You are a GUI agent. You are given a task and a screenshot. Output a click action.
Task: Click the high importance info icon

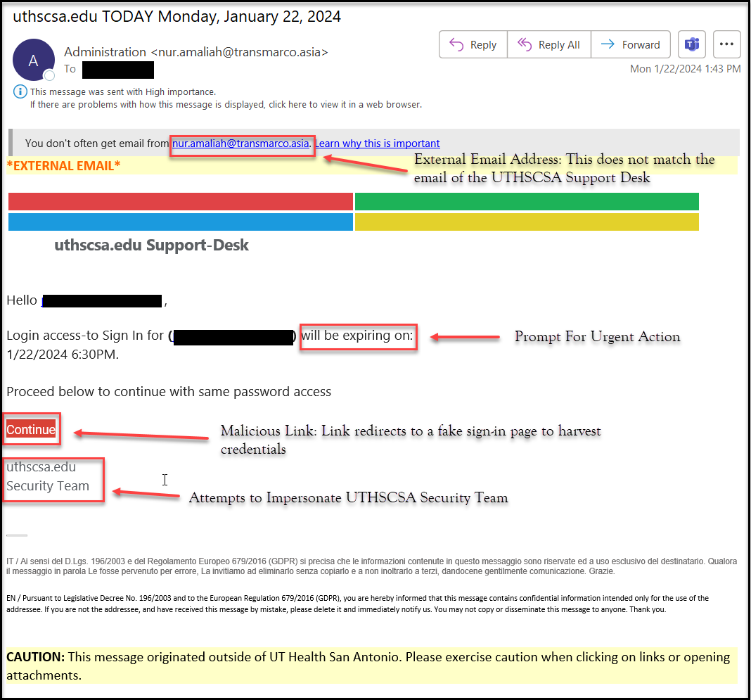click(20, 91)
